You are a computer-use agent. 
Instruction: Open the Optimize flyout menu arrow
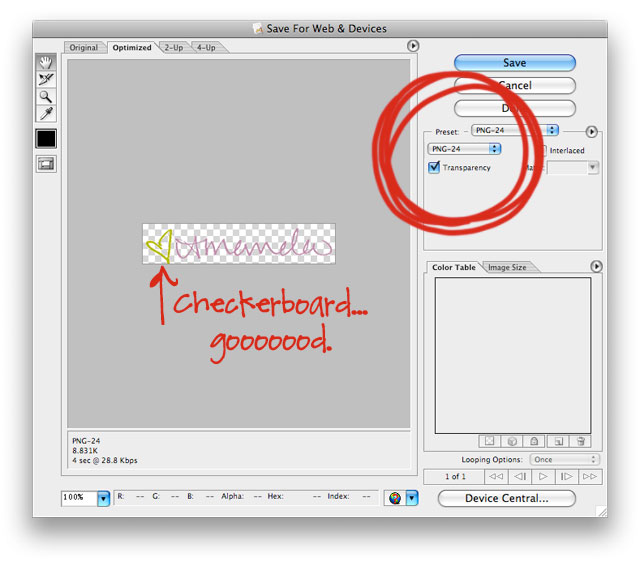(x=591, y=132)
